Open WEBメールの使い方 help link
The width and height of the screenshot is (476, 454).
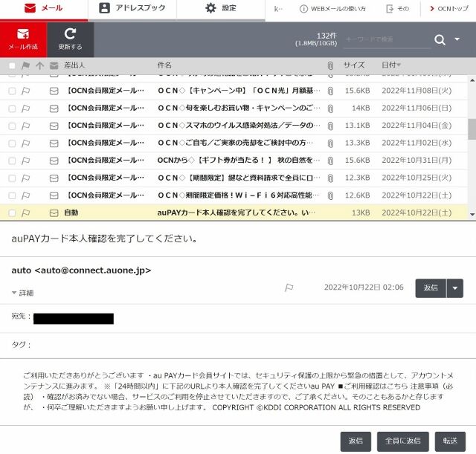pos(332,9)
